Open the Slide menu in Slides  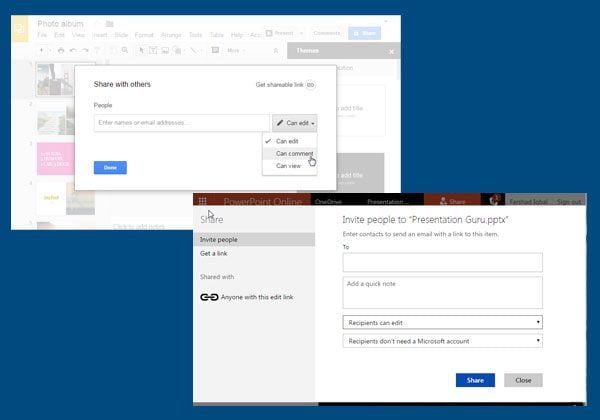coord(121,35)
